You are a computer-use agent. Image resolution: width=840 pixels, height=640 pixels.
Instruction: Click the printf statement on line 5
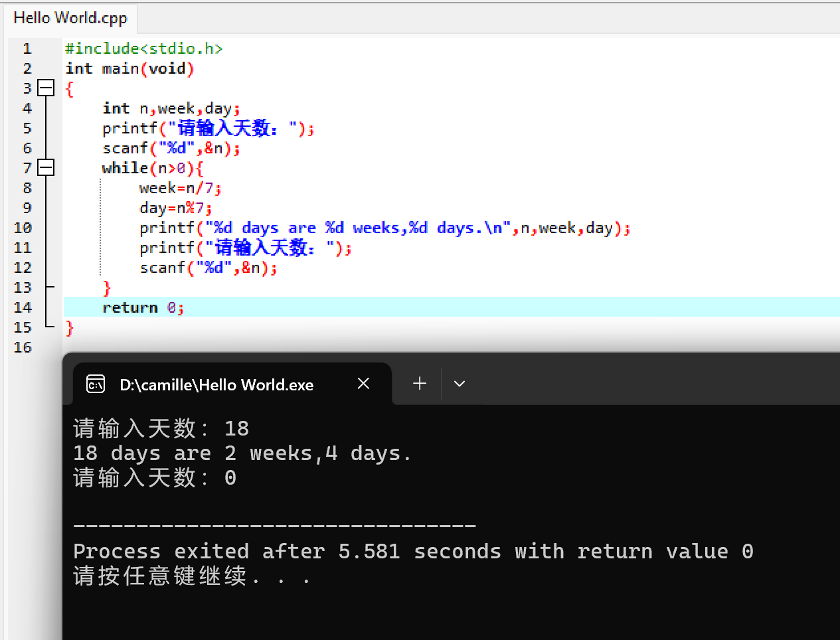pyautogui.click(x=209, y=128)
